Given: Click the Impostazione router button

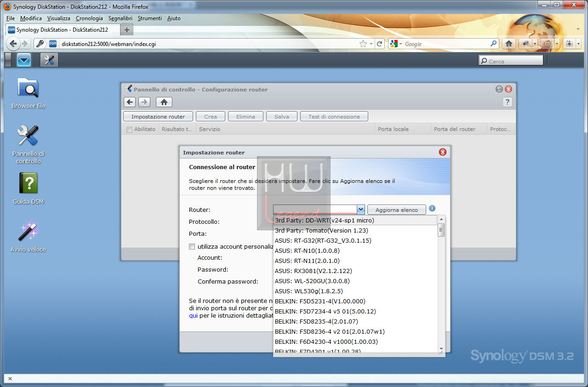Looking at the screenshot, I should 158,117.
